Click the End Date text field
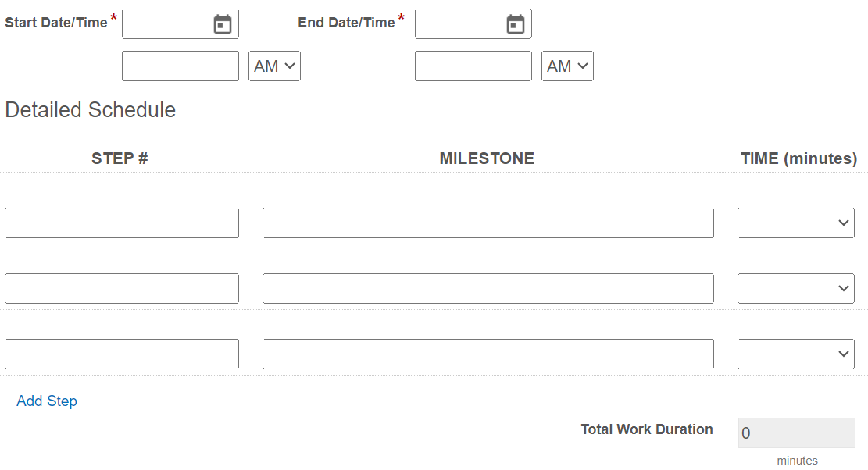This screenshot has height=470, width=868. pyautogui.click(x=460, y=23)
